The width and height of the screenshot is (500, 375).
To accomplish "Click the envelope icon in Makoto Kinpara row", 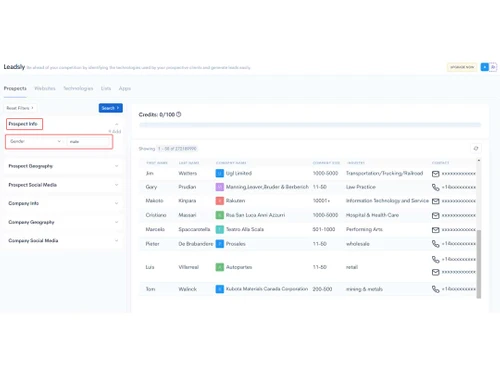I will (435, 201).
